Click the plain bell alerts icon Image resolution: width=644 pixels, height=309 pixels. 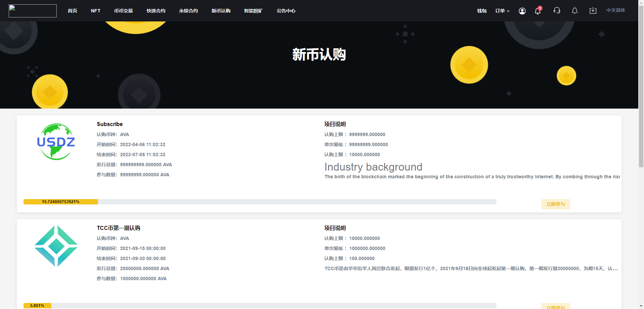pyautogui.click(x=575, y=11)
